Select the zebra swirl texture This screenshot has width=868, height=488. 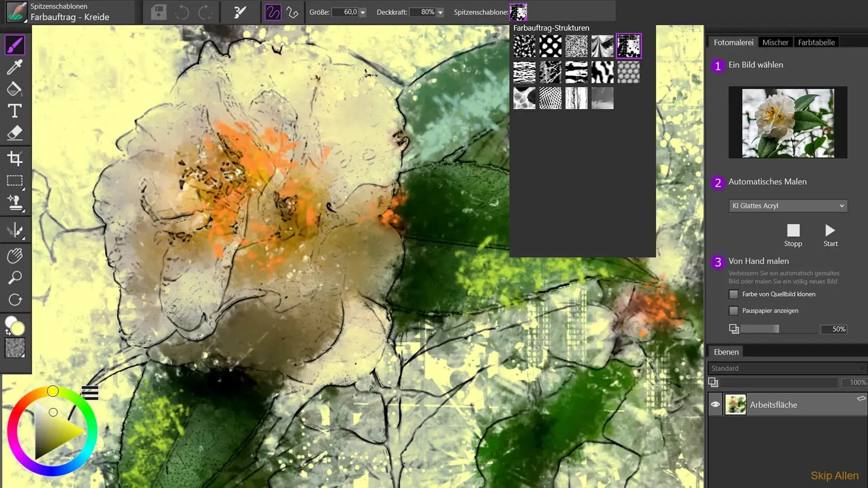tap(602, 72)
